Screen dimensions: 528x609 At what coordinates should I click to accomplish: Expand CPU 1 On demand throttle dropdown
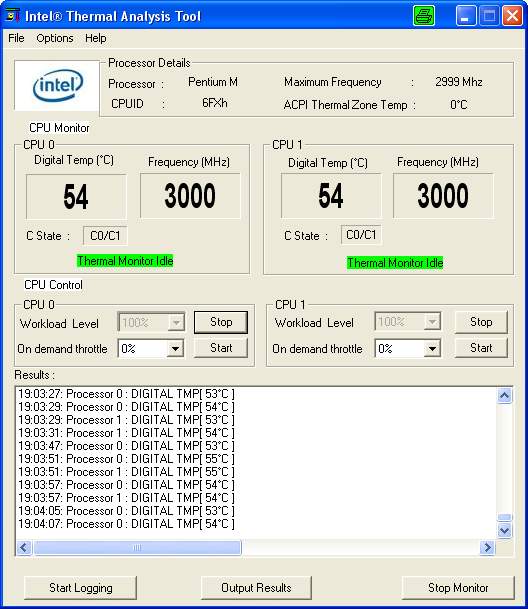432,348
